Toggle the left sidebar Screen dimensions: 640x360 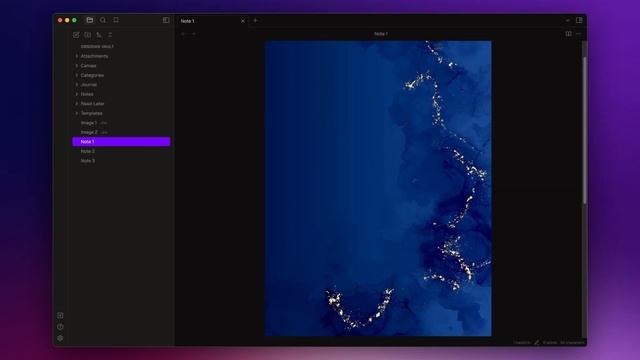point(166,20)
